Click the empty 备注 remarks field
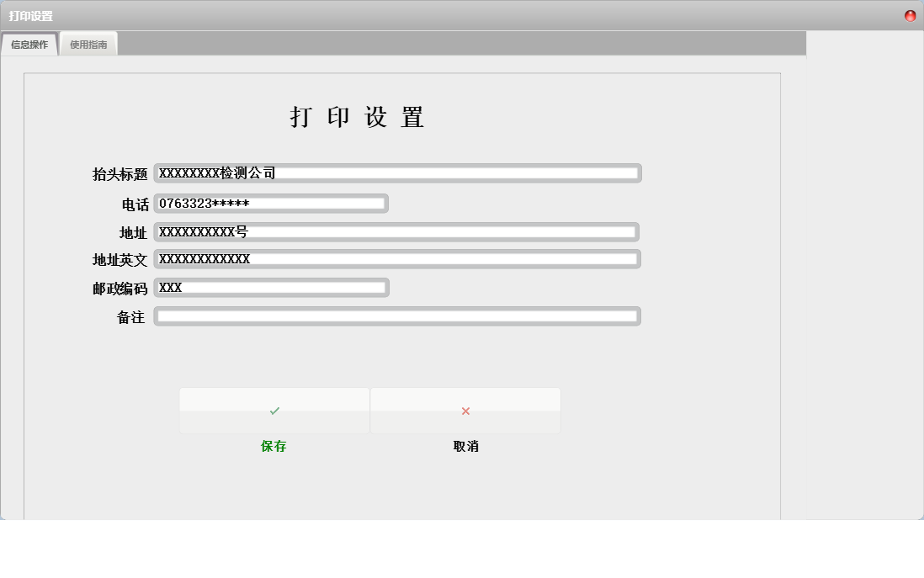The width and height of the screenshot is (924, 578). (396, 317)
